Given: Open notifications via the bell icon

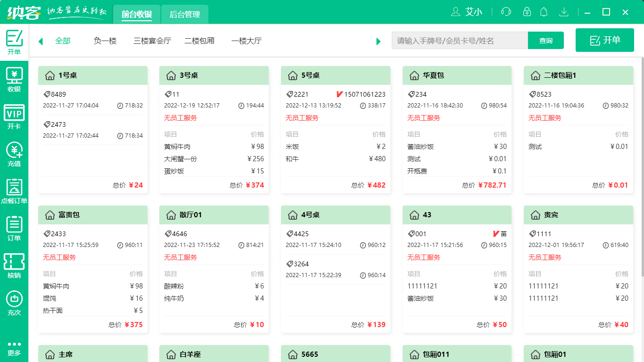Looking at the screenshot, I should coord(544,12).
